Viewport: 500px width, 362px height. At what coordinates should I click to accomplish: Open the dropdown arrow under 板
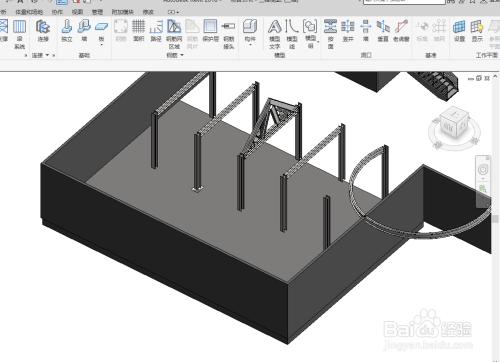(101, 45)
